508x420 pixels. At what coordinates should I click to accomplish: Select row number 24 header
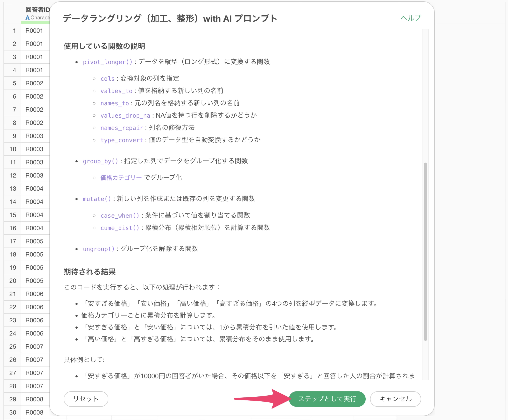[x=13, y=333]
